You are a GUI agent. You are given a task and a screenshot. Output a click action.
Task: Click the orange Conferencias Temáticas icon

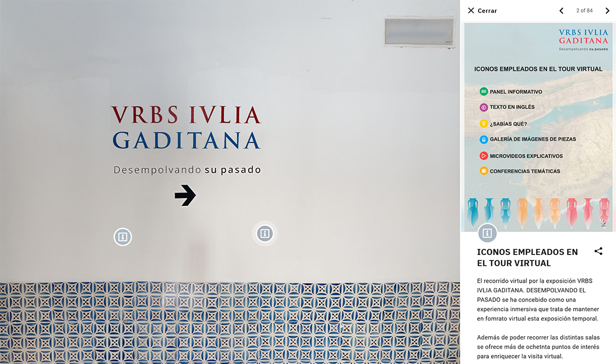[x=483, y=171]
